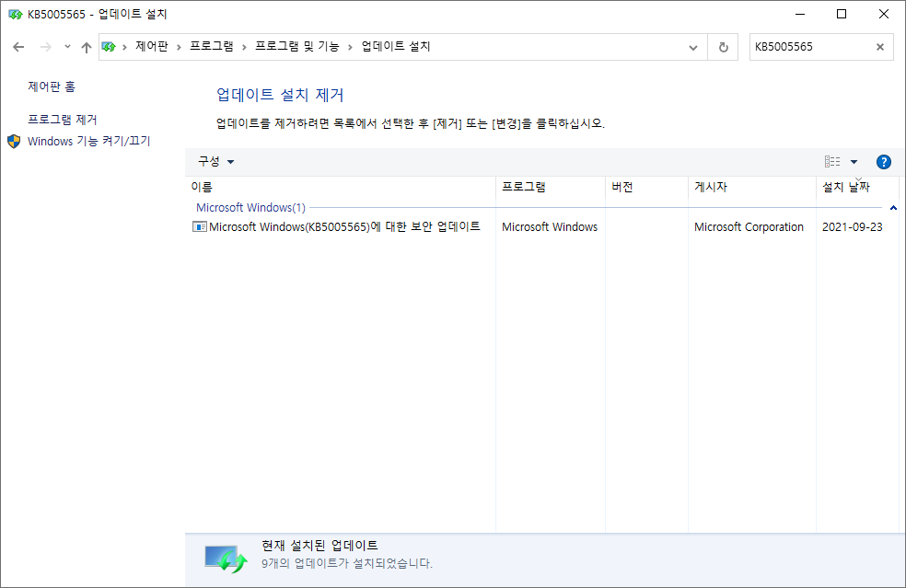Open the recent locations chevron
Screen dimensions: 906x588
click(67, 47)
